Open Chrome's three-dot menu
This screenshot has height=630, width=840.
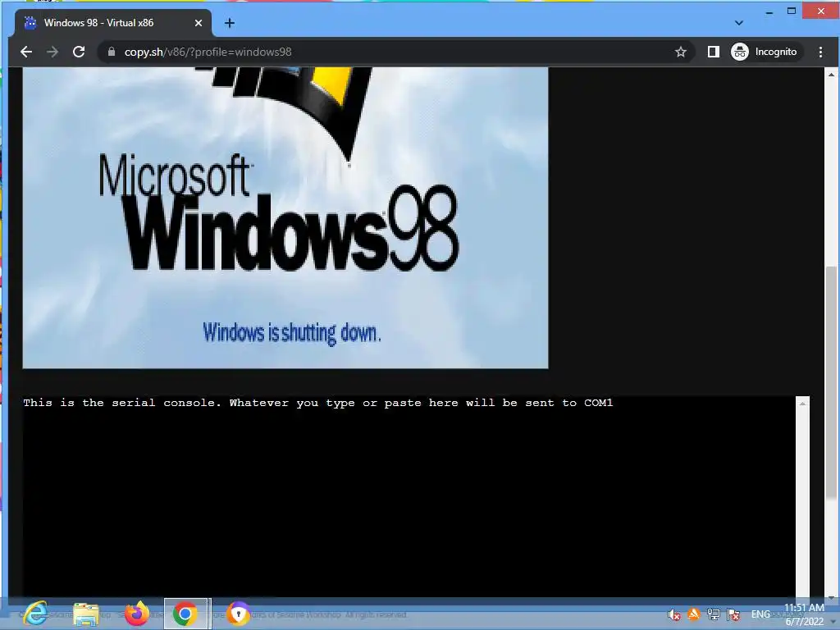[820, 52]
